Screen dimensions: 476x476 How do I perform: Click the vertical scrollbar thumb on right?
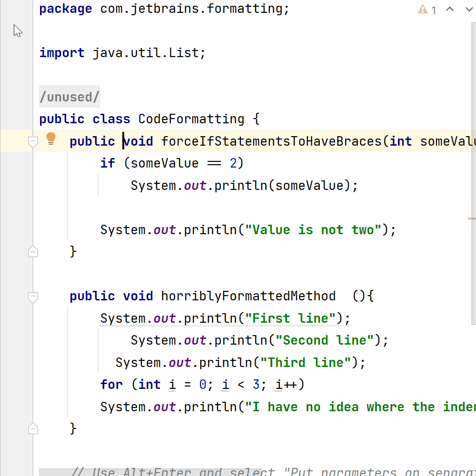[474, 173]
